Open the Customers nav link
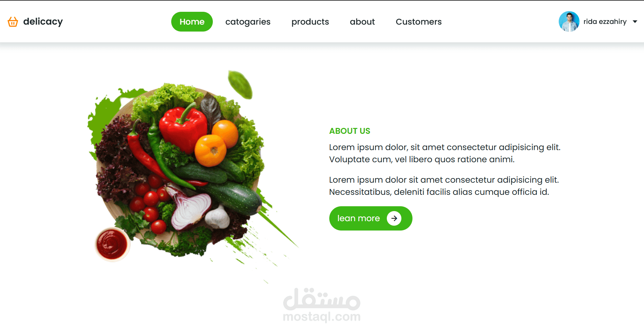 pyautogui.click(x=419, y=22)
